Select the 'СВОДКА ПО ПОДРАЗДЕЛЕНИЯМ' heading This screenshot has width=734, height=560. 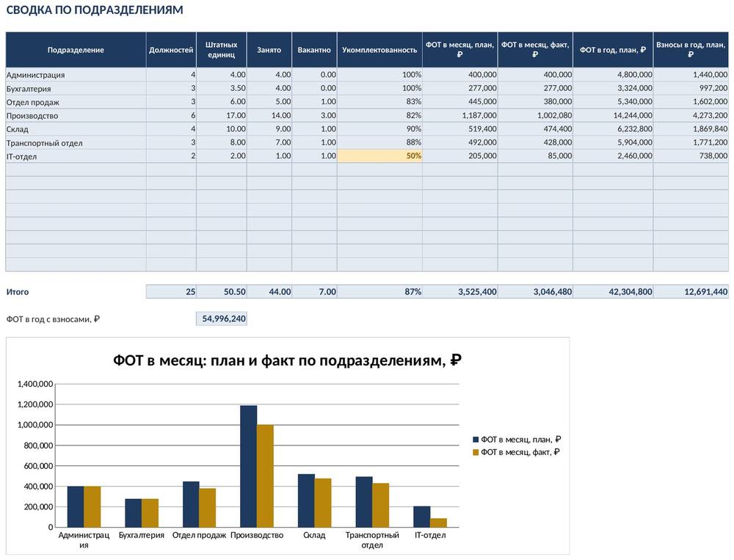pos(95,10)
